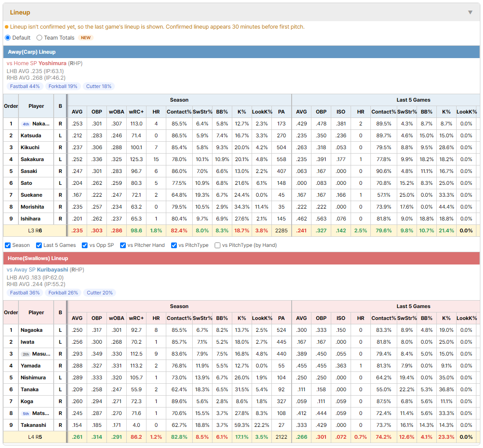Viewport: 483px width, 448px height.
Task: Click the Cutter 18% pitch tag
Action: pos(99,86)
